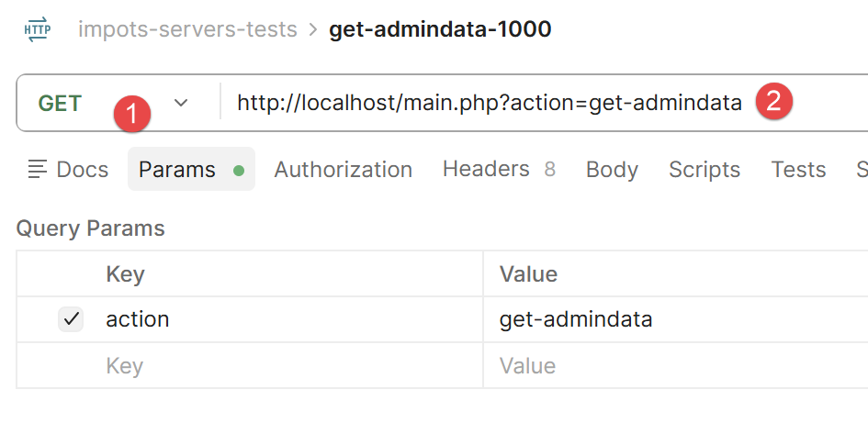Click the red badge numbered 2

point(774,101)
